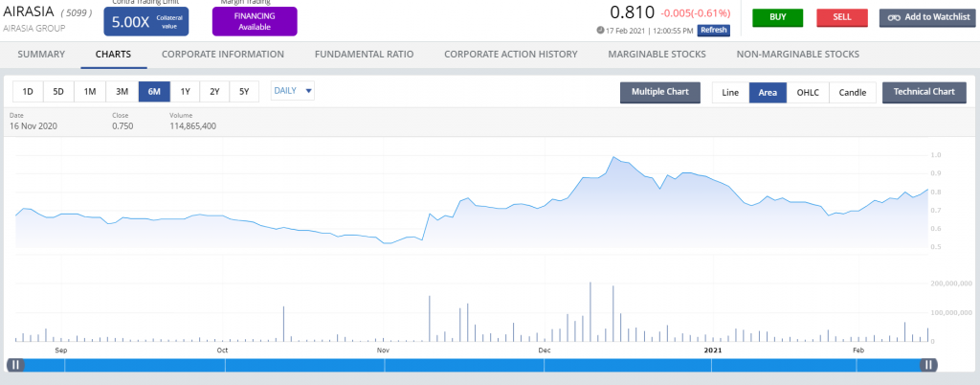Click the purple FINANCING Available badge

tap(255, 21)
